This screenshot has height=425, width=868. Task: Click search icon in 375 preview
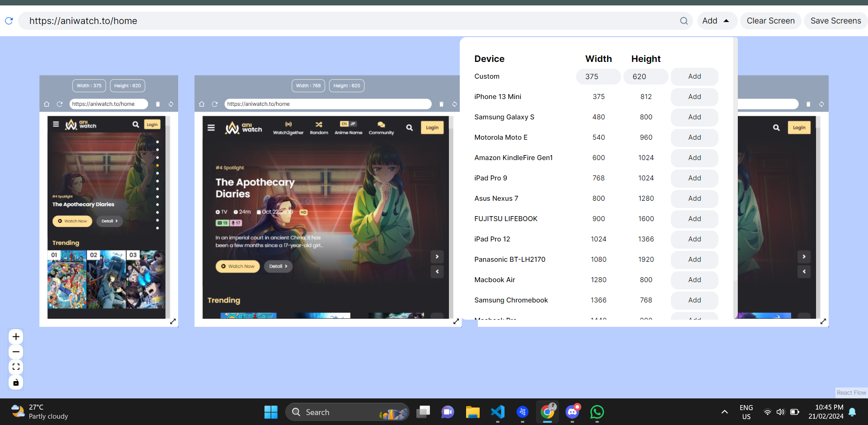(x=136, y=124)
